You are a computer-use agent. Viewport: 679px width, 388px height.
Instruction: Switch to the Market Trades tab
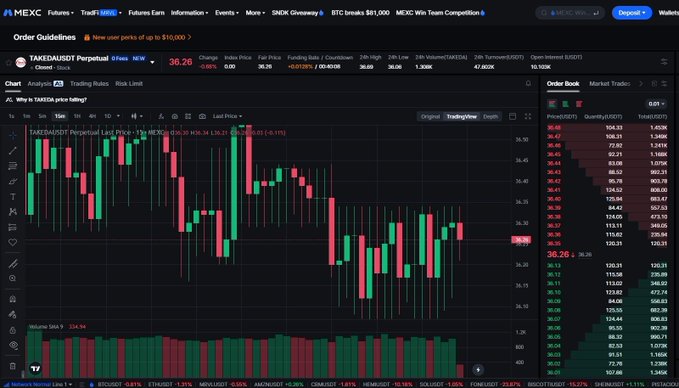(x=609, y=84)
